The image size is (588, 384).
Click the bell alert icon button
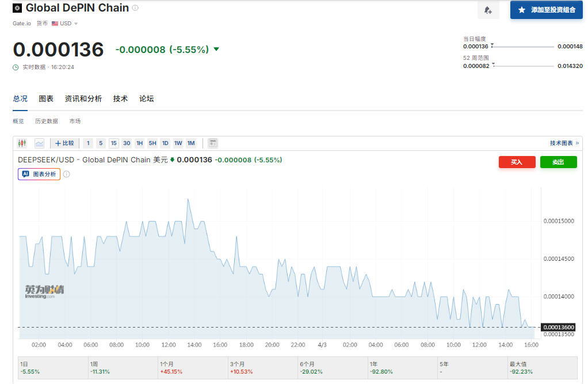488,10
